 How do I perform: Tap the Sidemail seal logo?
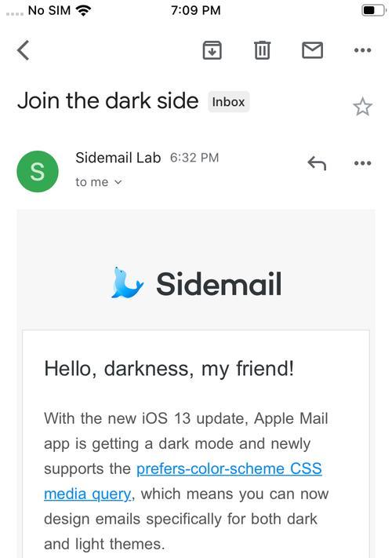(127, 283)
